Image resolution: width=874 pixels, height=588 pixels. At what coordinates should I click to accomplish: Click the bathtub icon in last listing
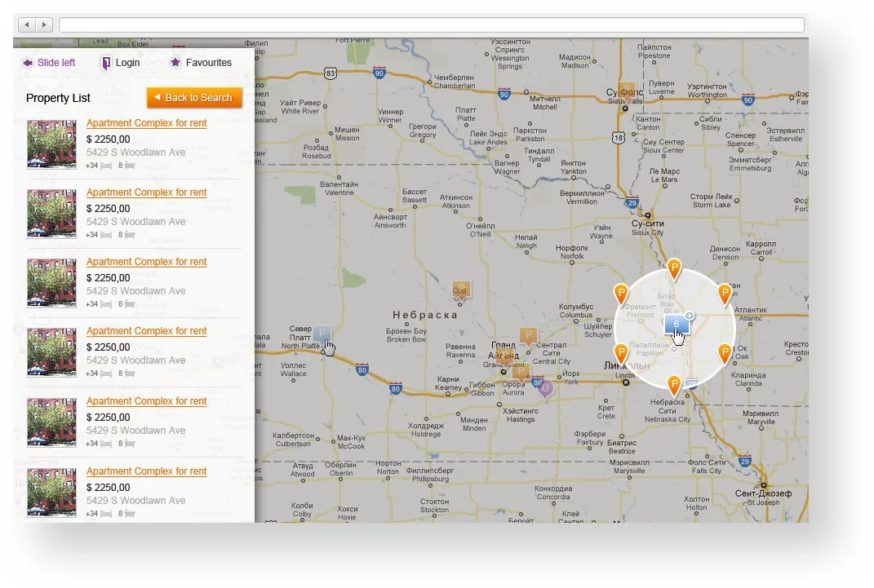tap(129, 514)
